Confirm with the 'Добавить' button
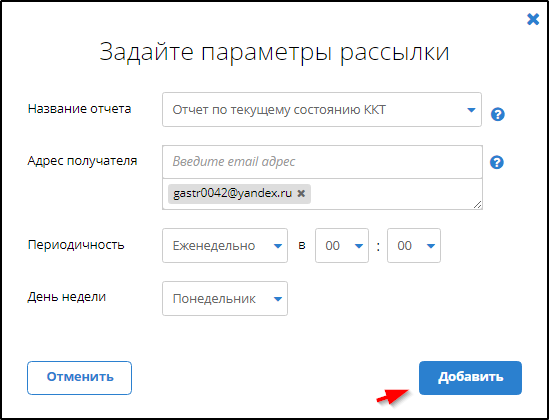This screenshot has width=549, height=420. point(470,378)
